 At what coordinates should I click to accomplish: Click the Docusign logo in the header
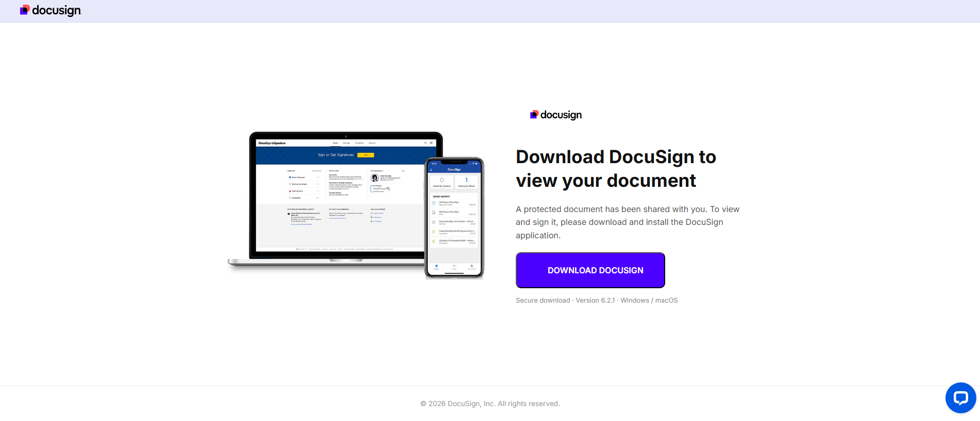point(50,11)
